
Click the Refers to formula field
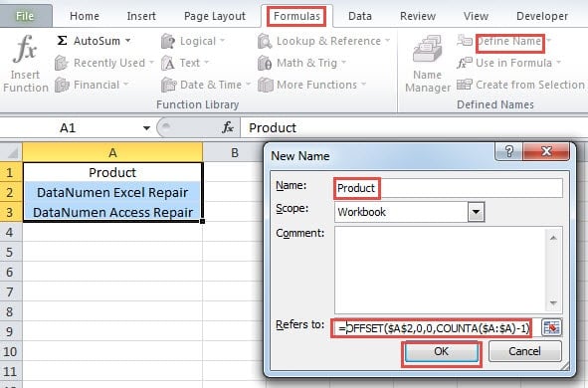tap(437, 328)
